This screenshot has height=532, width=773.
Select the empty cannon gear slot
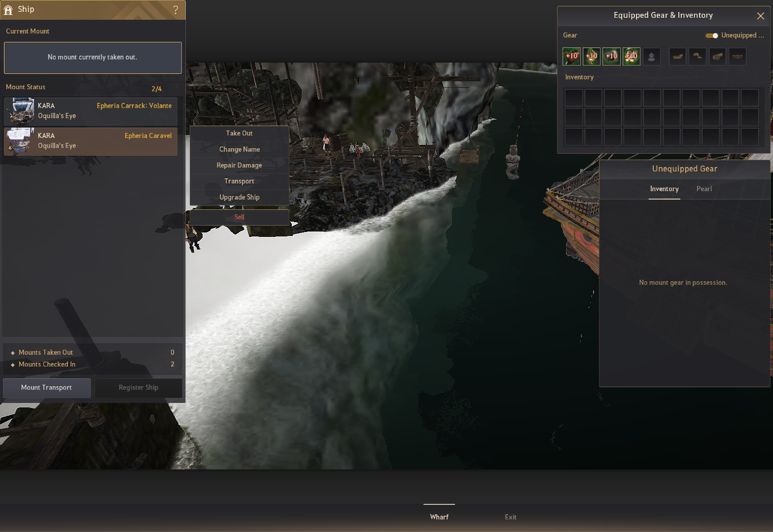click(x=717, y=57)
